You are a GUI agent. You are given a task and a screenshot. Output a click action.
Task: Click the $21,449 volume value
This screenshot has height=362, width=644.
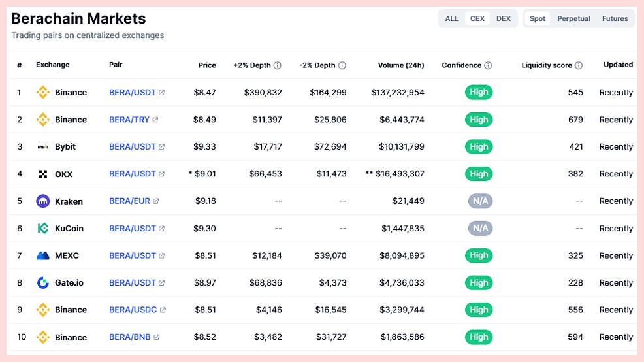[408, 201]
